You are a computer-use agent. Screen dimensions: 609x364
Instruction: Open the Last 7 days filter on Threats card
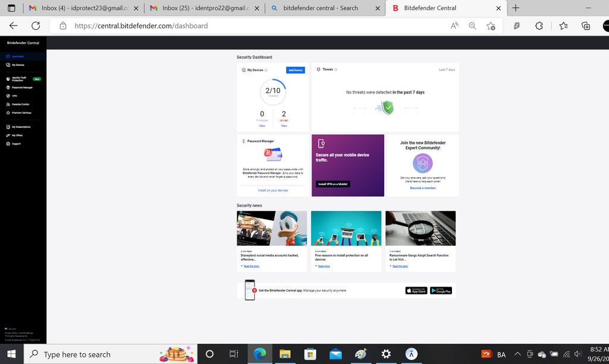coord(448,70)
